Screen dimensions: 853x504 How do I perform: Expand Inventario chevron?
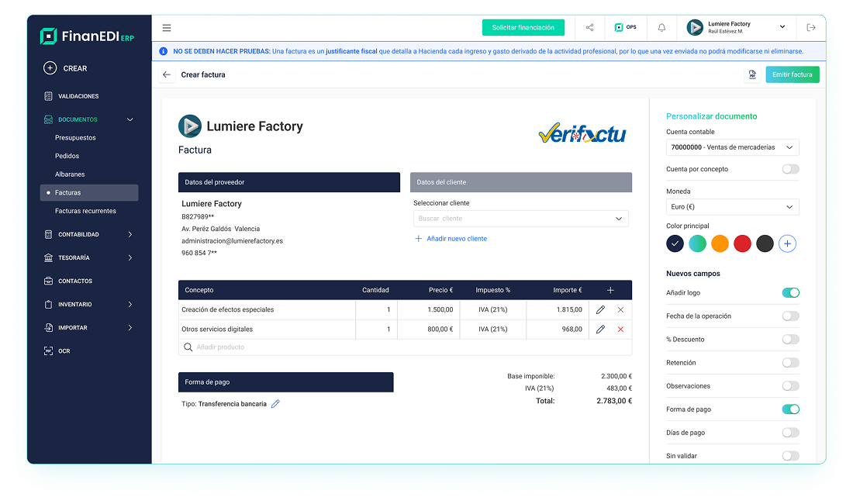[130, 305]
